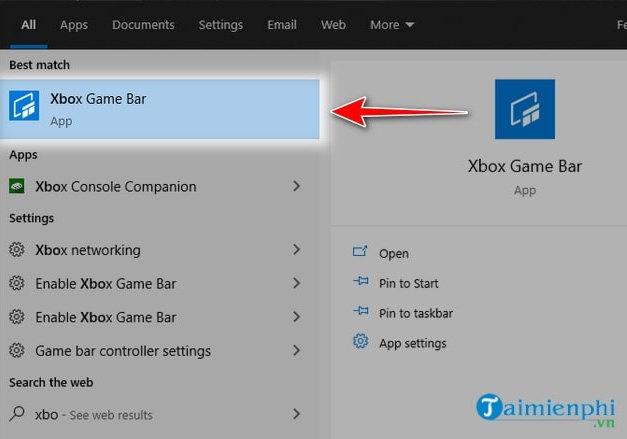This screenshot has height=439, width=627.
Task: Open the More dropdown menu
Action: pos(392,25)
